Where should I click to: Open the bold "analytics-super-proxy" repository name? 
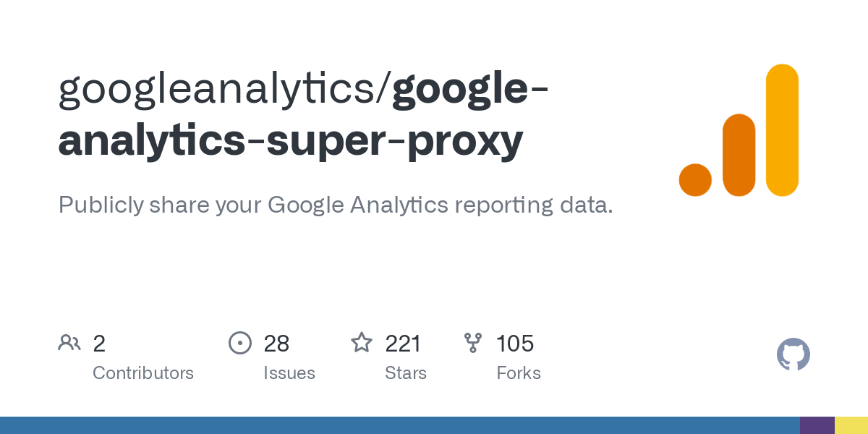[x=289, y=140]
